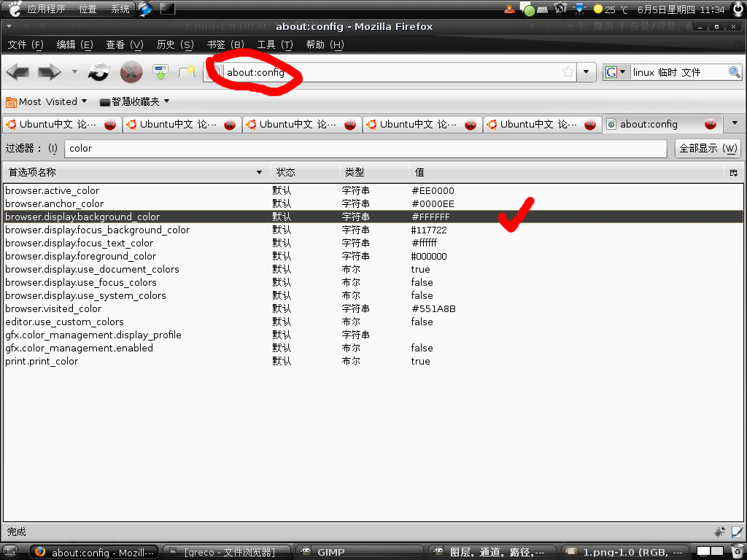Open the column picker icon

[x=734, y=173]
